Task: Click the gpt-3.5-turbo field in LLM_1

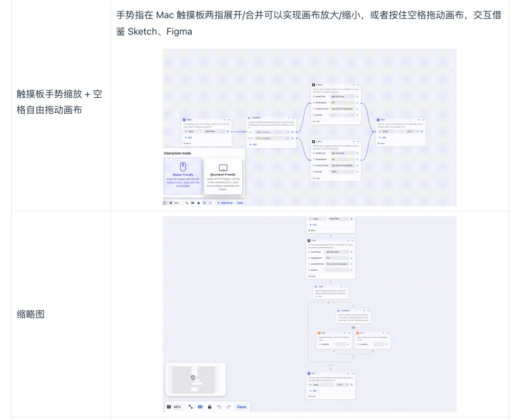Action: [342, 153]
